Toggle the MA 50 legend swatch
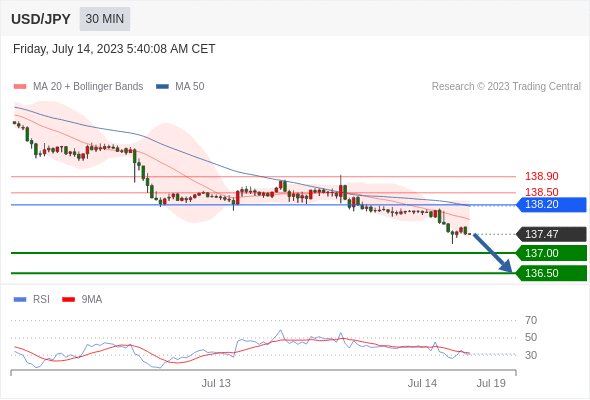Viewport: 590px width, 400px height. click(162, 87)
